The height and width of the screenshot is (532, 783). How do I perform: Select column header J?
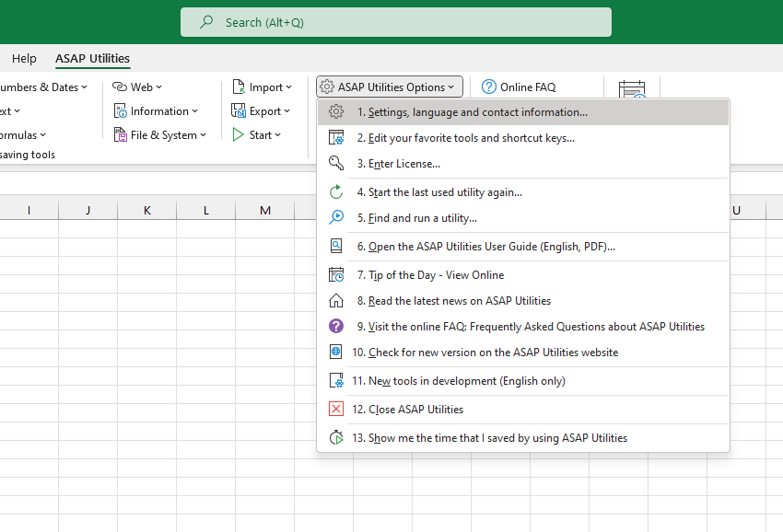pos(88,210)
